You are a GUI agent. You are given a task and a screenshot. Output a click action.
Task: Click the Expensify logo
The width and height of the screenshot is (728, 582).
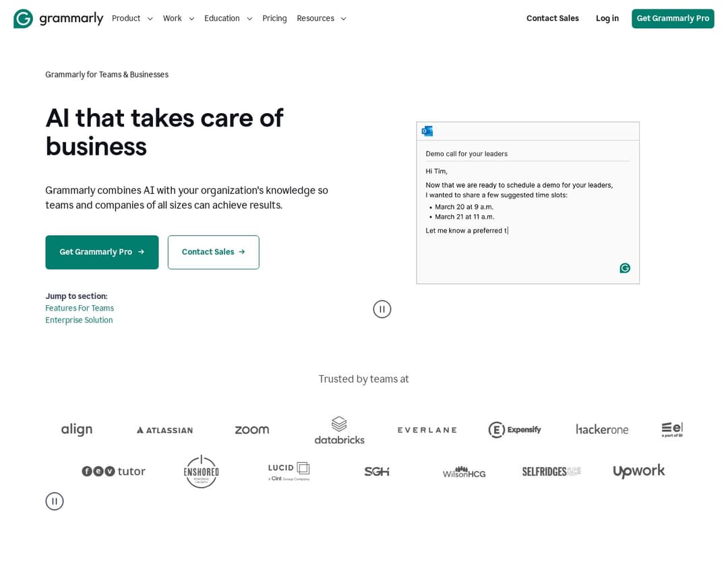(514, 429)
